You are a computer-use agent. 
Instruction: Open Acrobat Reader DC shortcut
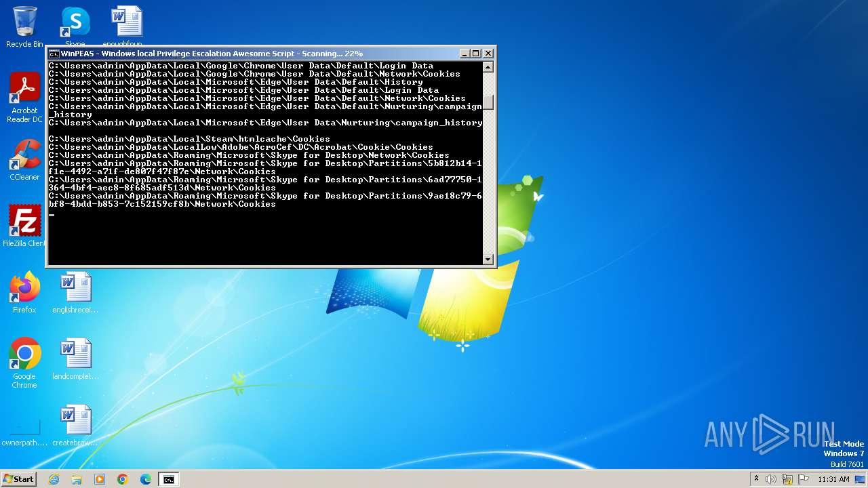[x=24, y=98]
